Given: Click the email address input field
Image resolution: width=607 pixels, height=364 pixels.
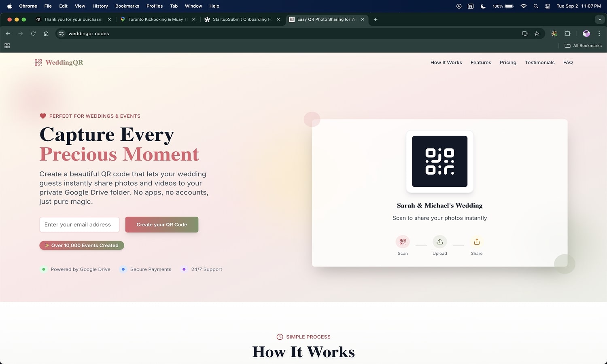Looking at the screenshot, I should coord(79,224).
